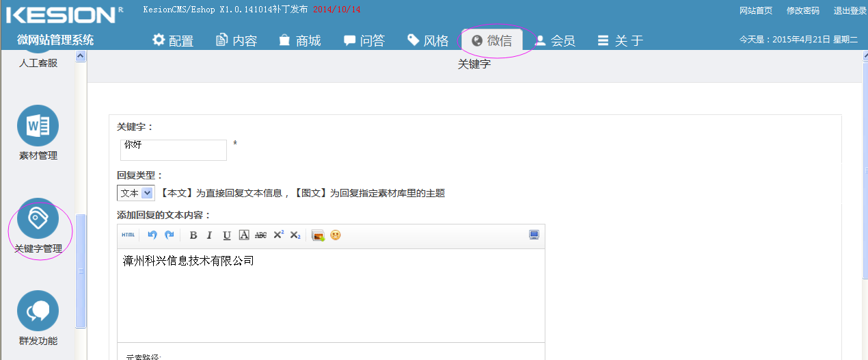Go to 网站首页 link
The width and height of the screenshot is (868, 360).
click(x=756, y=10)
